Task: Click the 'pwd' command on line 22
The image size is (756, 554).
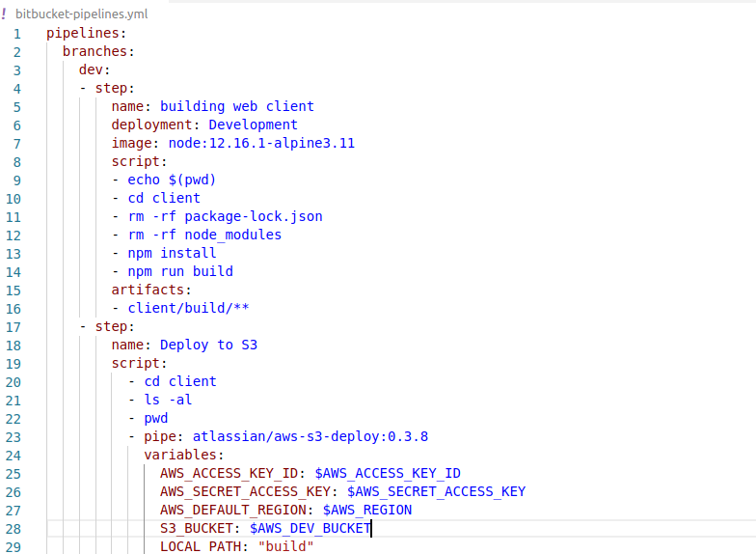Action: point(156,419)
